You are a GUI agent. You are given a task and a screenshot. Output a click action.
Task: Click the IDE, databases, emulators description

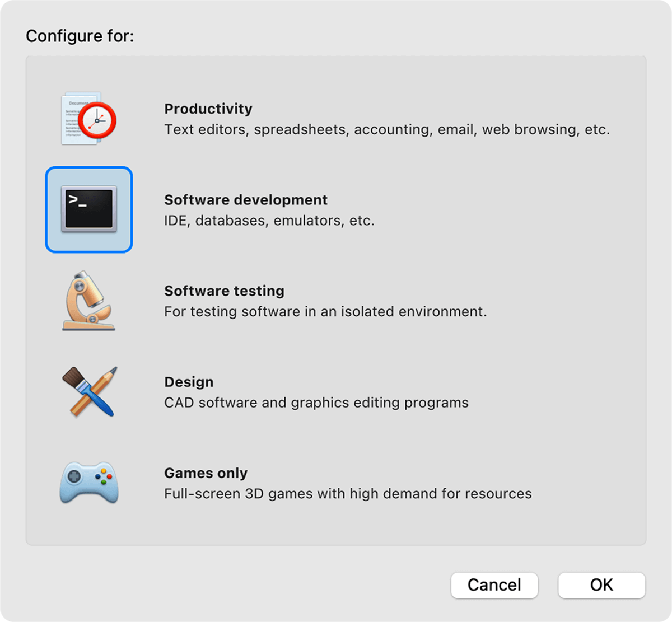(269, 221)
